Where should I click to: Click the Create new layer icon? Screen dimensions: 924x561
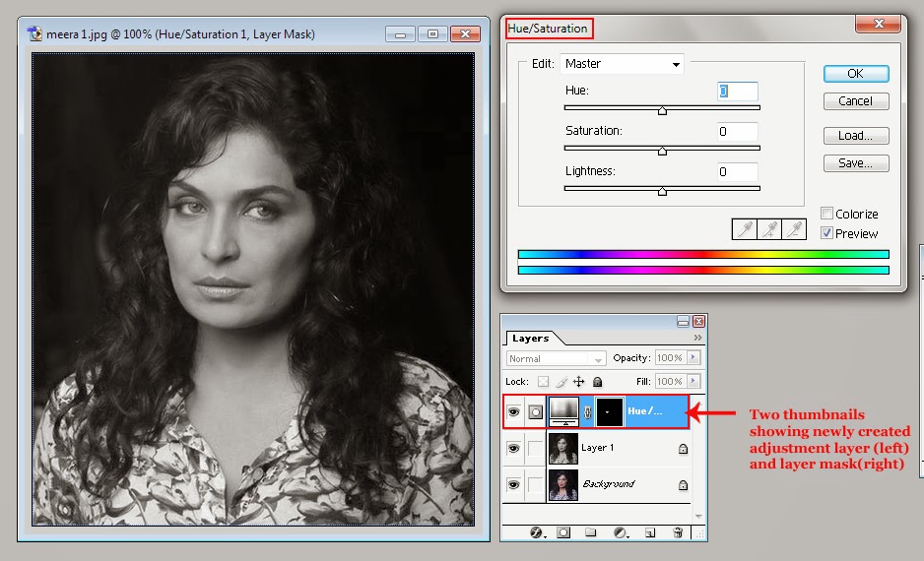[650, 532]
